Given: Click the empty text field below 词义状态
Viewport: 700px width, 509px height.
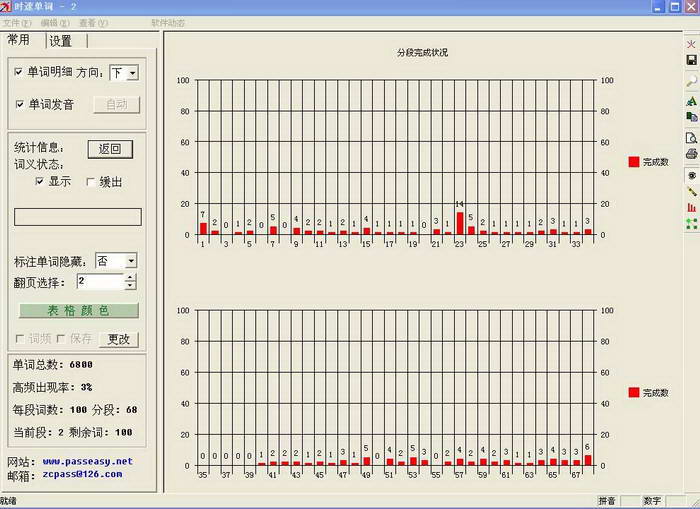Looking at the screenshot, I should (x=78, y=217).
